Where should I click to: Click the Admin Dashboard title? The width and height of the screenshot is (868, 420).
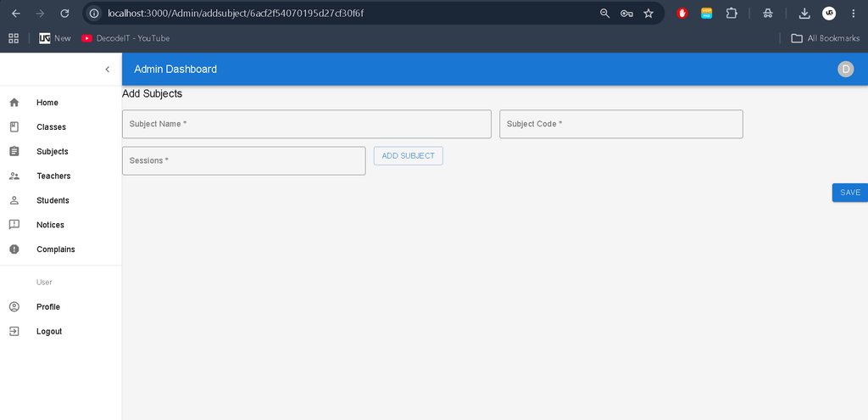point(175,70)
